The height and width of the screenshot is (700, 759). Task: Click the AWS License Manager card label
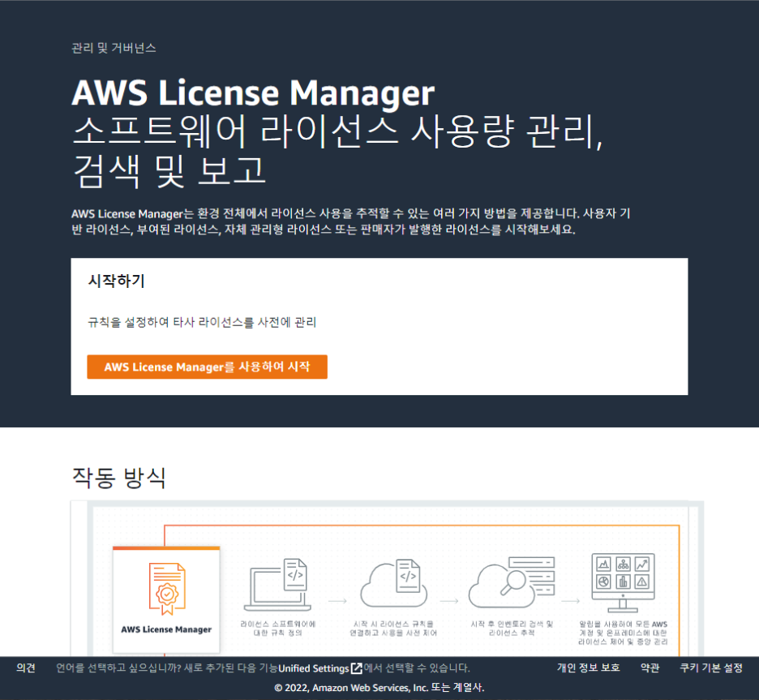pyautogui.click(x=166, y=629)
